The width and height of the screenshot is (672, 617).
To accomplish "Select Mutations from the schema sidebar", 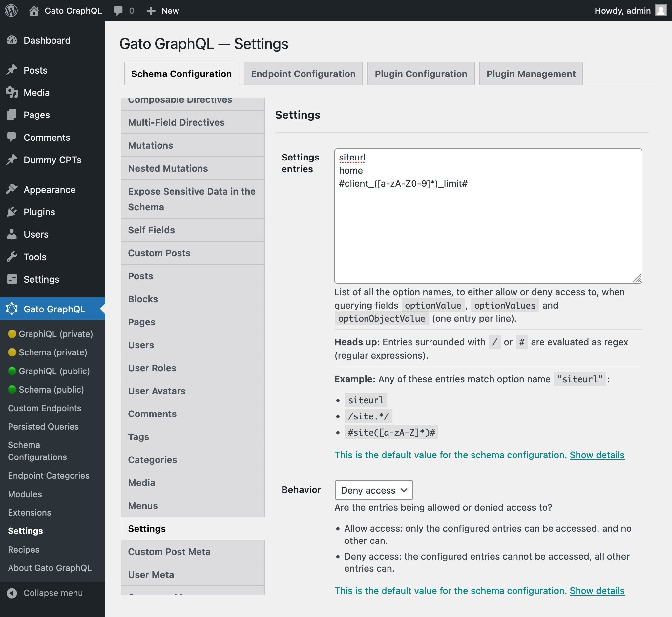I will tap(150, 145).
